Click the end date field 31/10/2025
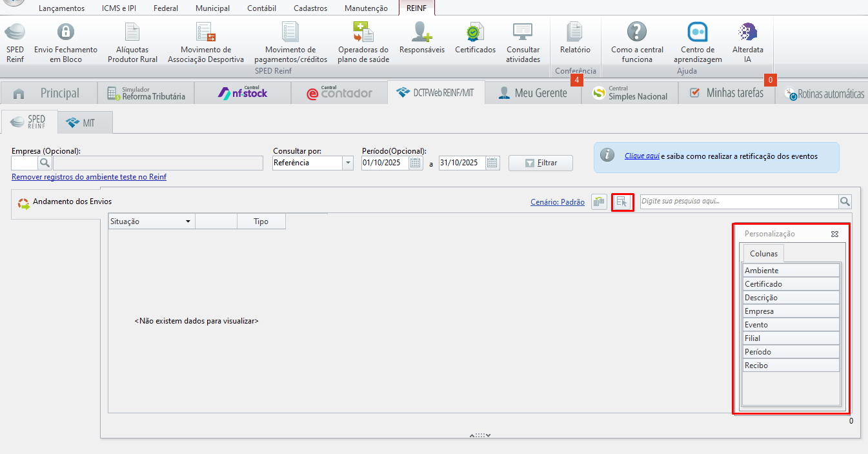Viewport: 868px width, 454px height. pos(463,163)
